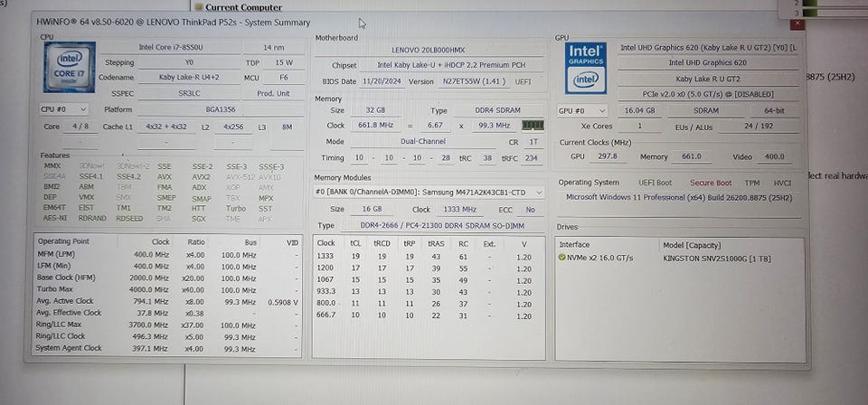The image size is (868, 405).
Task: Click the Core count value 4 / 8
Action: click(80, 127)
